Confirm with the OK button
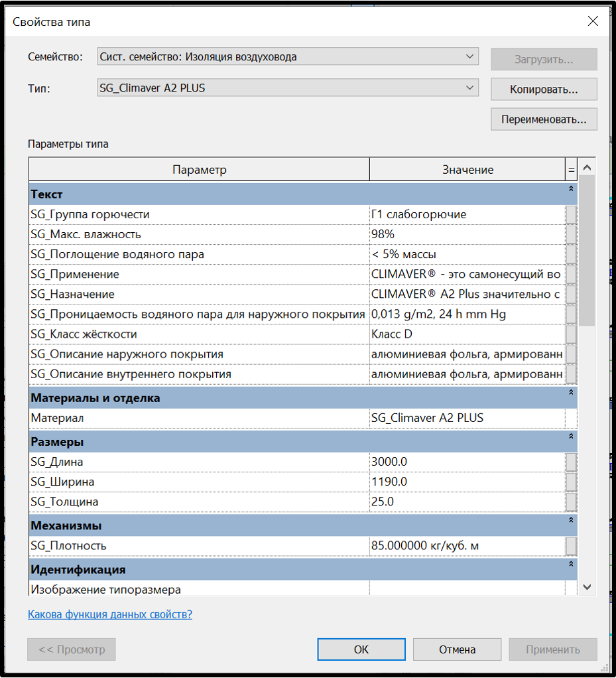616x678 pixels. [x=361, y=649]
